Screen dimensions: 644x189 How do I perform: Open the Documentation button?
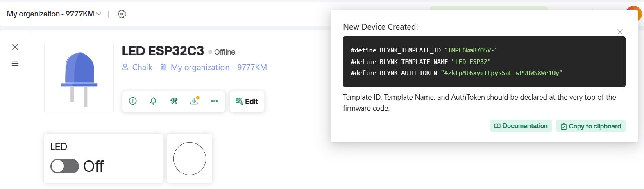pos(521,126)
